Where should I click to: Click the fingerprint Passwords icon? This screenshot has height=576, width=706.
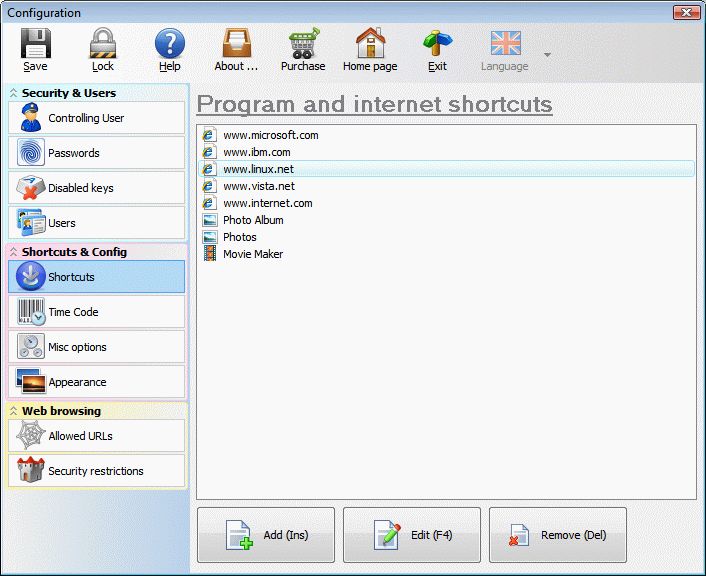[x=31, y=152]
